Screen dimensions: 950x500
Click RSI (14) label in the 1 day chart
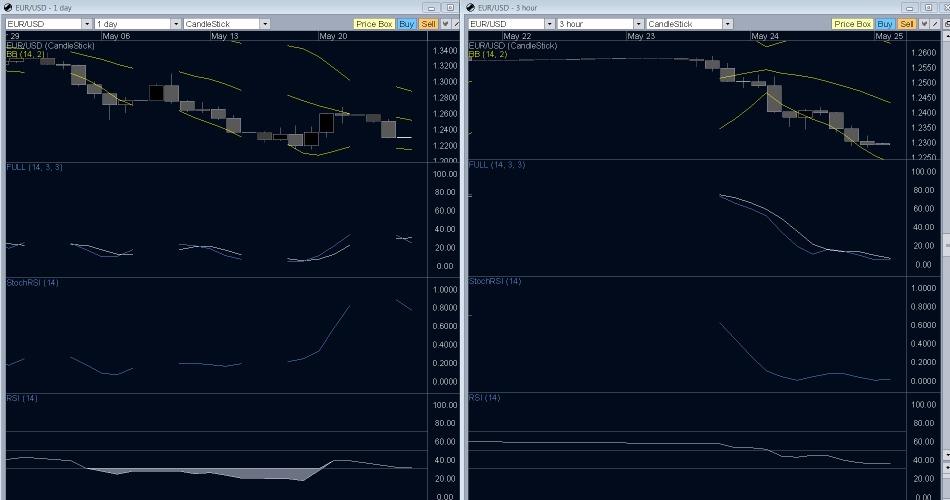click(x=22, y=398)
